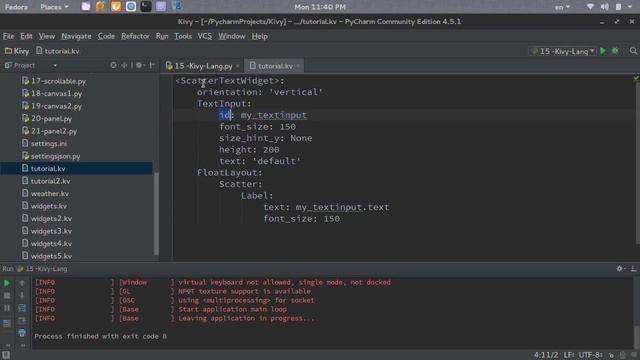Image resolution: width=640 pixels, height=360 pixels.
Task: Open the Navigate menu
Action: (76, 36)
